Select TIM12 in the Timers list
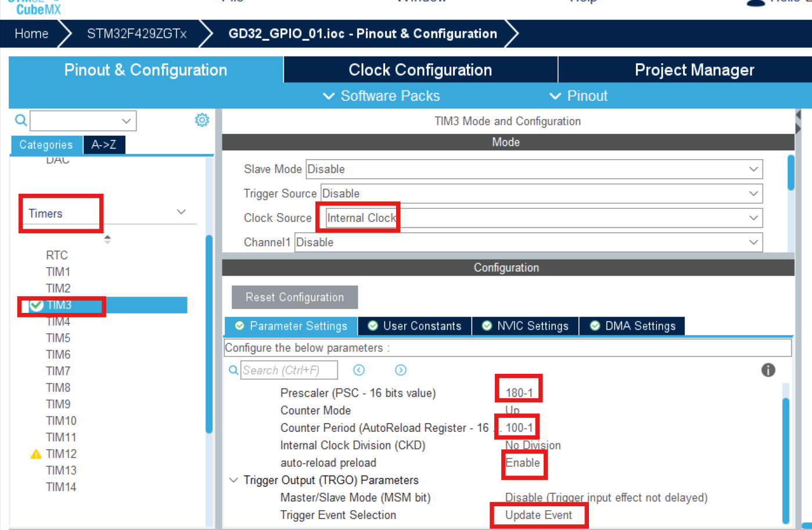 pos(61,454)
